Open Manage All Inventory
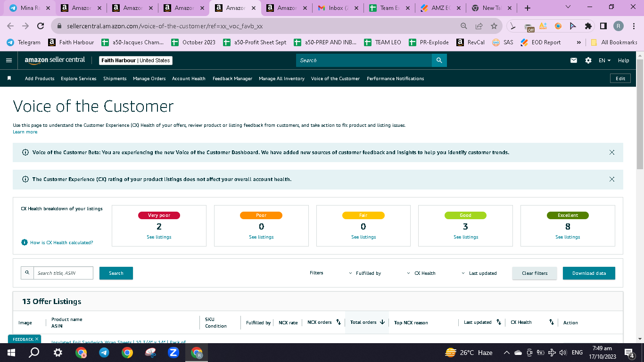The image size is (644, 362). pos(281,79)
